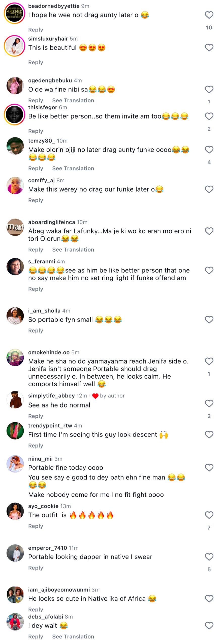Heart temzy80_'s comment about aunty funke
Viewport: 224px width, 644px height.
[209, 150]
